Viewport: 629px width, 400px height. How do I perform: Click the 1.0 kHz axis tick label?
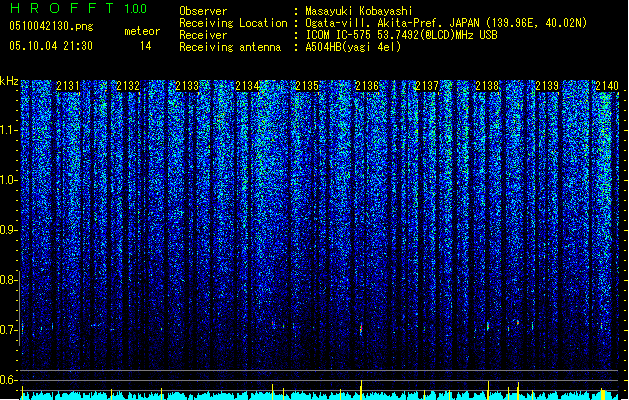click(8, 180)
